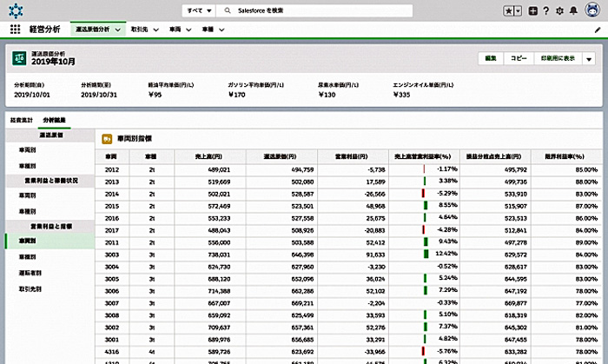
Task: Open the 車両 navigation tab
Action: [175, 30]
